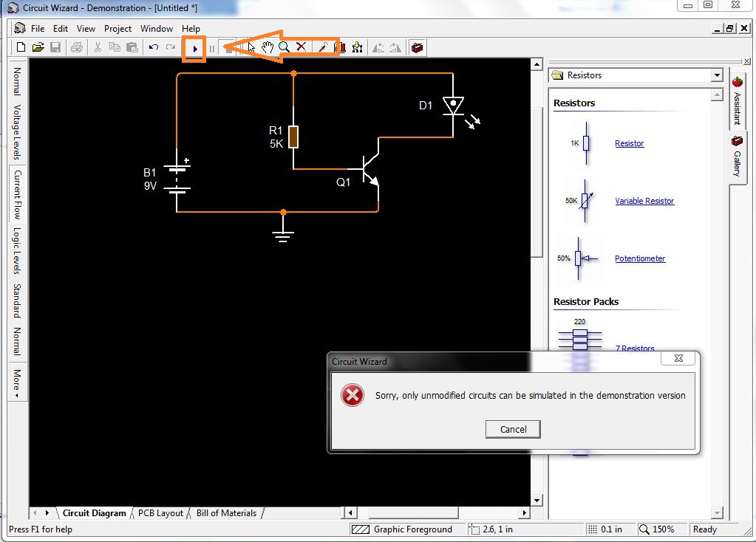Close the Circuit Wizard error dialog

coord(678,358)
